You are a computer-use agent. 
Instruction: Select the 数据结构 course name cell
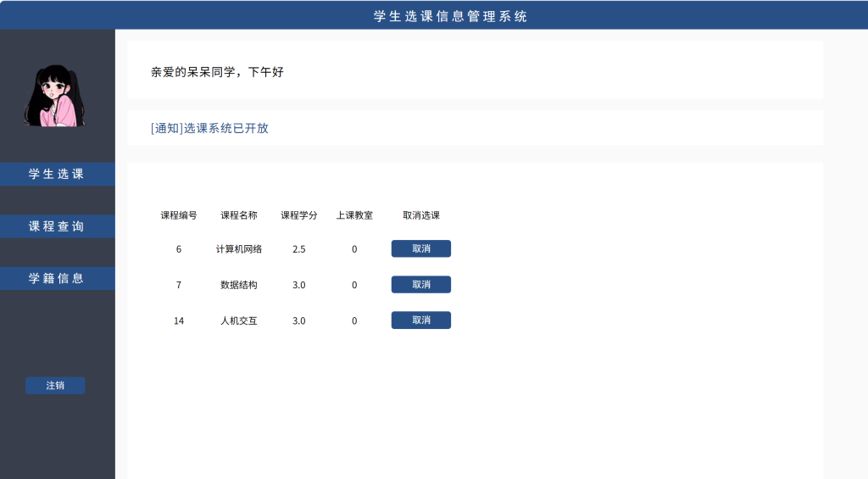(239, 285)
